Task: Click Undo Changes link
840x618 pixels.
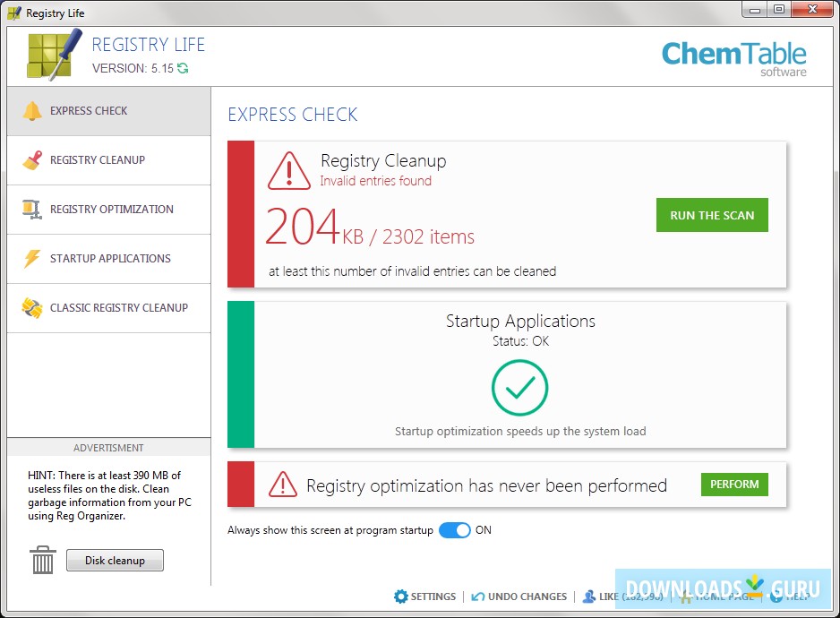Action: click(519, 597)
